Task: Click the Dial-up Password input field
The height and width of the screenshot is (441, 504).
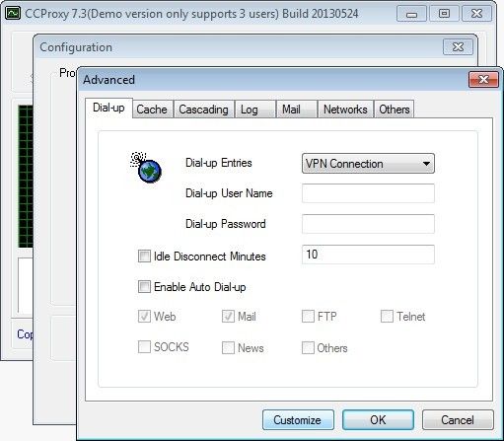Action: (x=368, y=224)
